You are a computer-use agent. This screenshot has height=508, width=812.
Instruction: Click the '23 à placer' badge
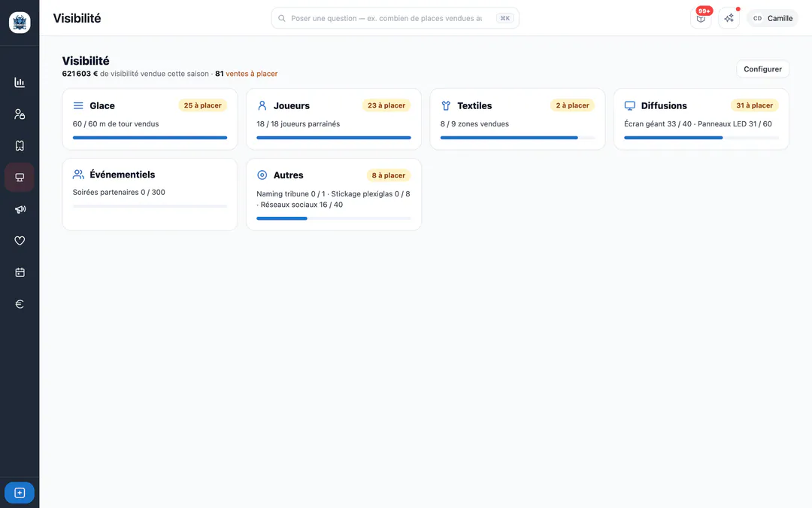(386, 105)
